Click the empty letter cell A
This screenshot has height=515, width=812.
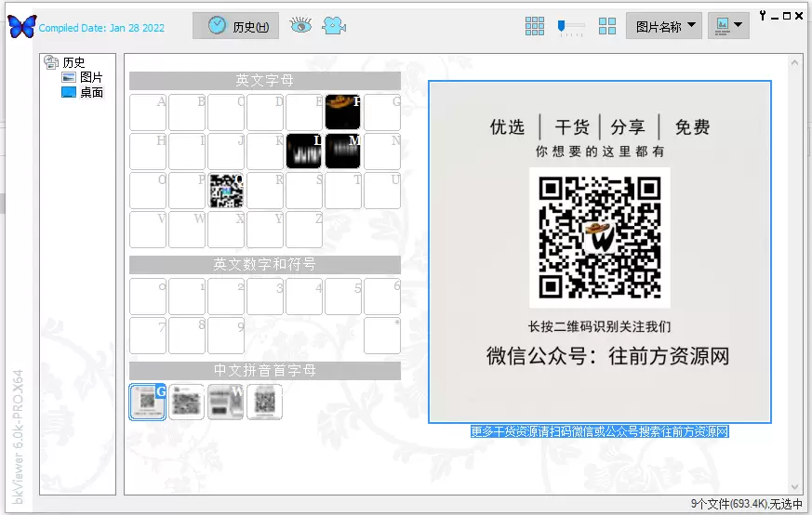point(148,112)
